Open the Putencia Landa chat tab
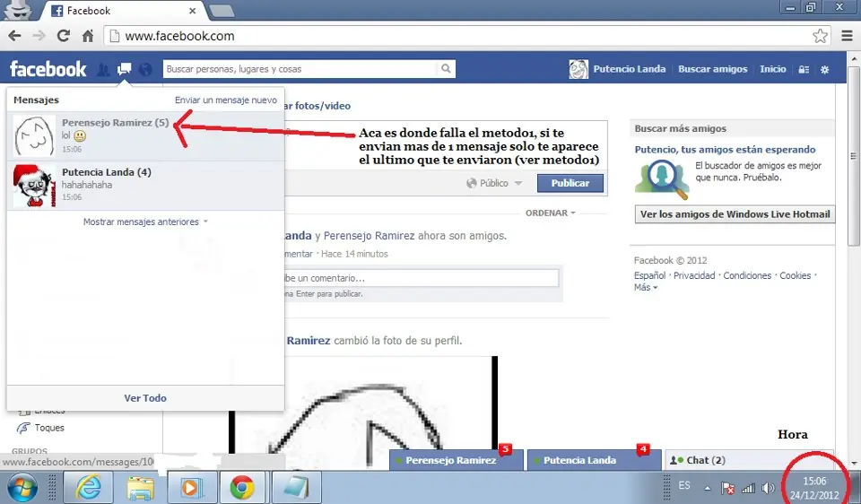 pos(594,460)
